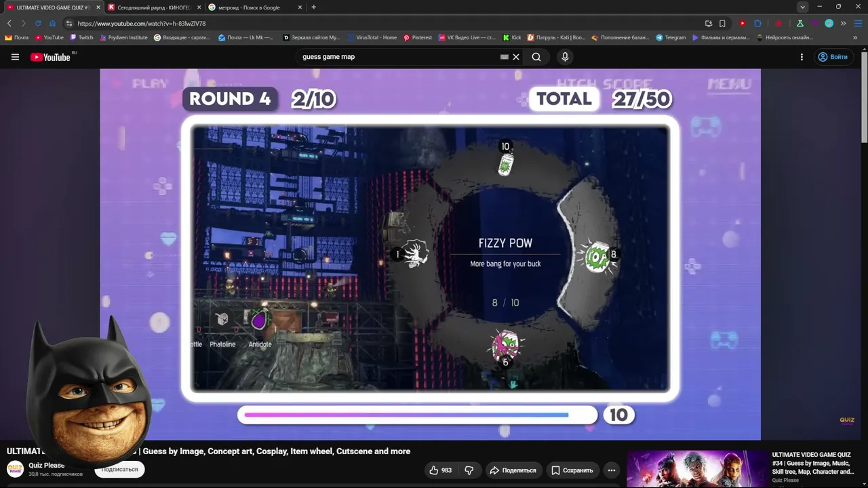Open the ULTIMATE VIDEO GAME QUIZ #34 title
Viewport: 868px width, 488px height.
813,463
